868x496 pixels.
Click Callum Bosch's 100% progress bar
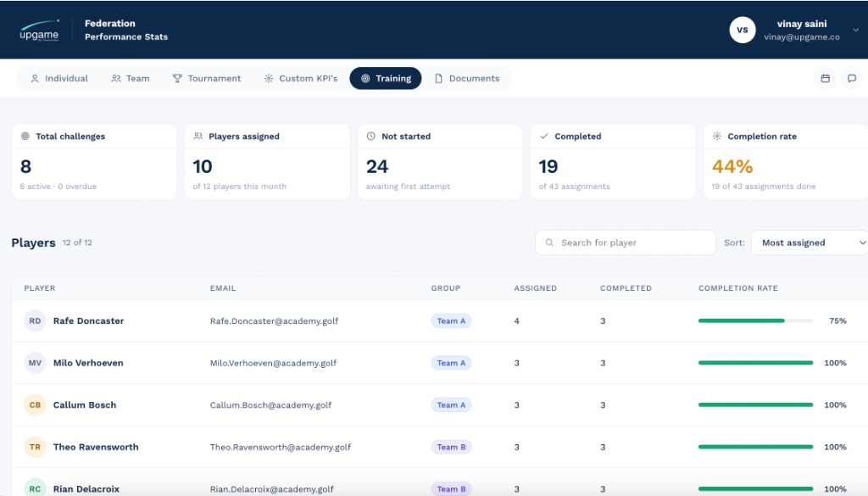pyautogui.click(x=755, y=405)
